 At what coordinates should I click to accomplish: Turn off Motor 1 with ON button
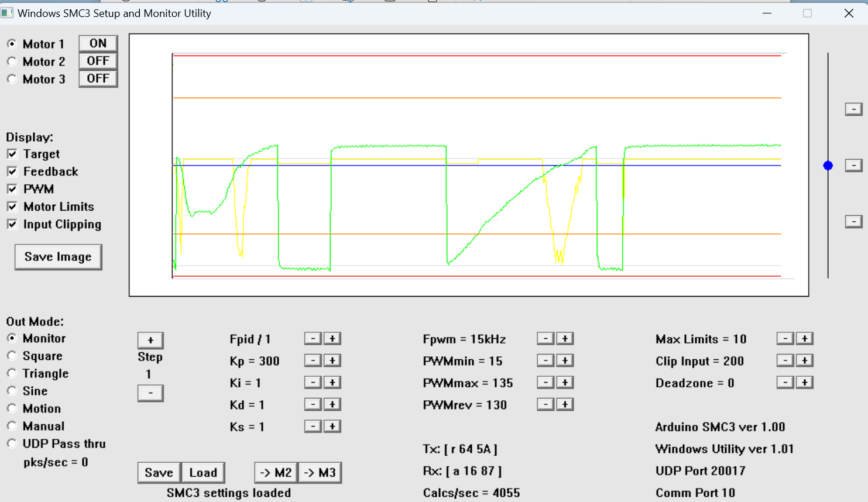(x=98, y=43)
